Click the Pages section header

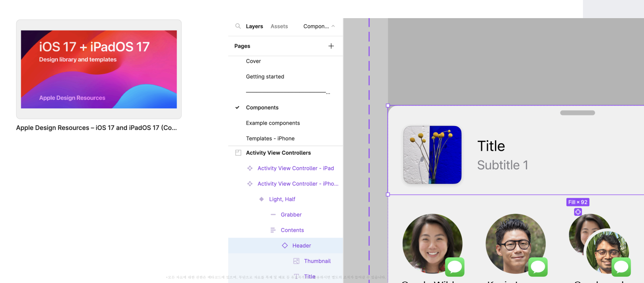tap(242, 46)
